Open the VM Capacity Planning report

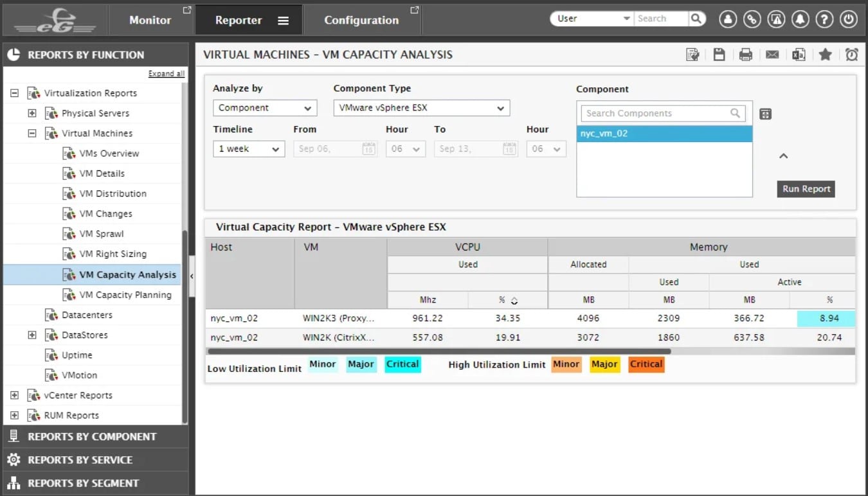125,295
